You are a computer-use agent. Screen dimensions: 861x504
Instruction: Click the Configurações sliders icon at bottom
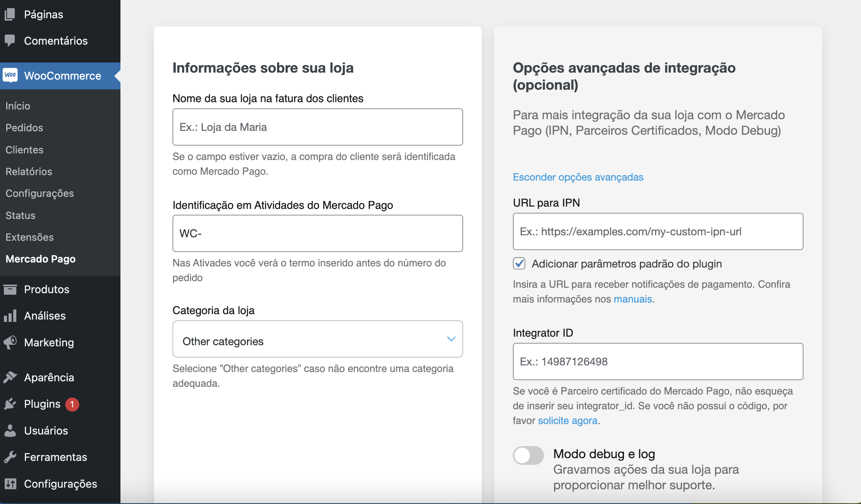[10, 483]
